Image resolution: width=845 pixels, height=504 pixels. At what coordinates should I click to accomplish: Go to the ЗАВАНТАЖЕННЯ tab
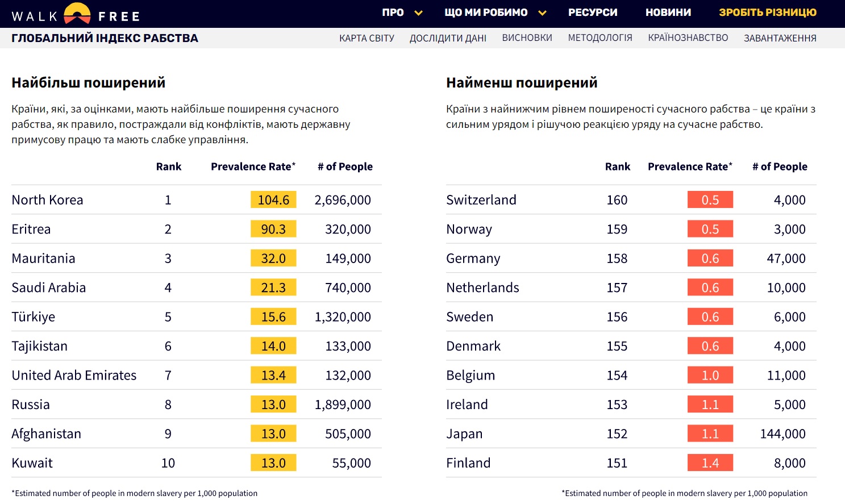pos(780,38)
